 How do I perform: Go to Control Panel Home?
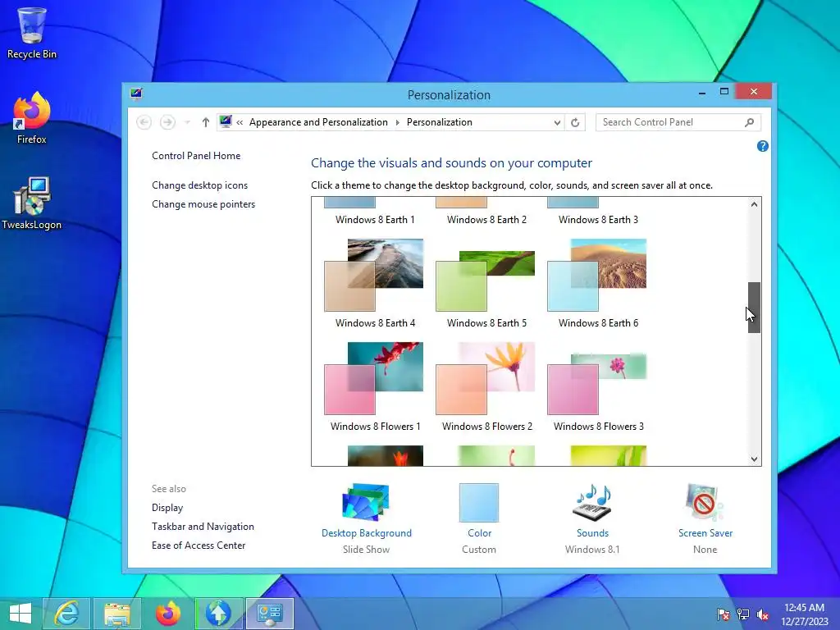coord(196,156)
